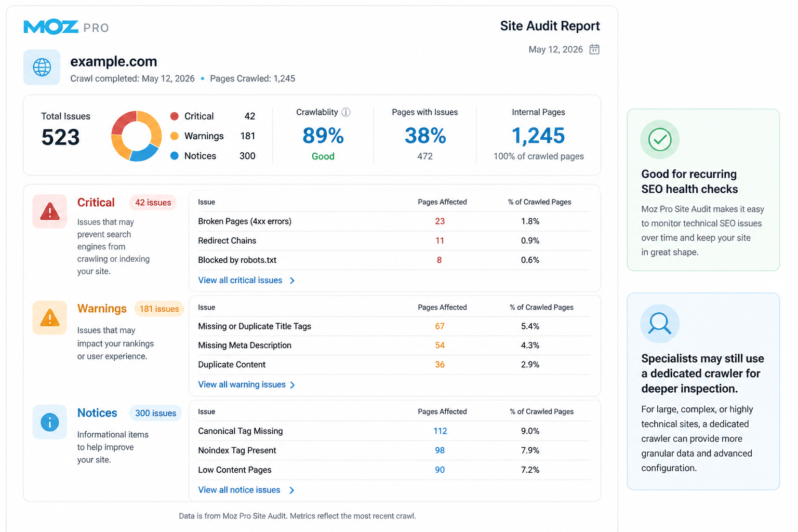Viewport: 798px width, 532px height.
Task: Click the example.com site name
Action: coord(114,61)
